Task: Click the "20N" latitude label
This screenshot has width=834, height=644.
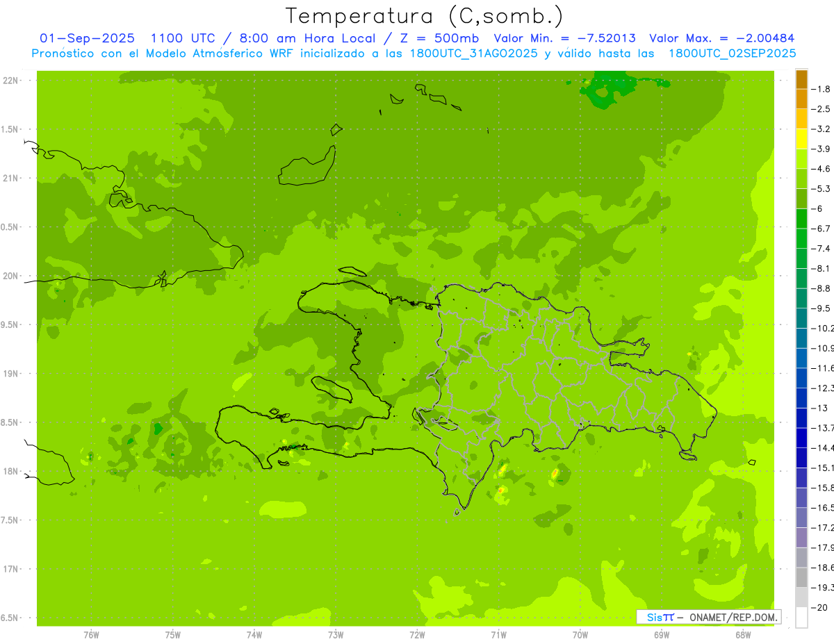Action: click(x=10, y=276)
